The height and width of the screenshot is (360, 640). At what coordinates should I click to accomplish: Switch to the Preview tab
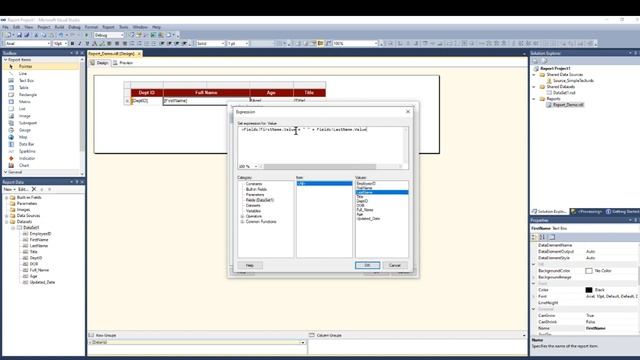(x=123, y=63)
